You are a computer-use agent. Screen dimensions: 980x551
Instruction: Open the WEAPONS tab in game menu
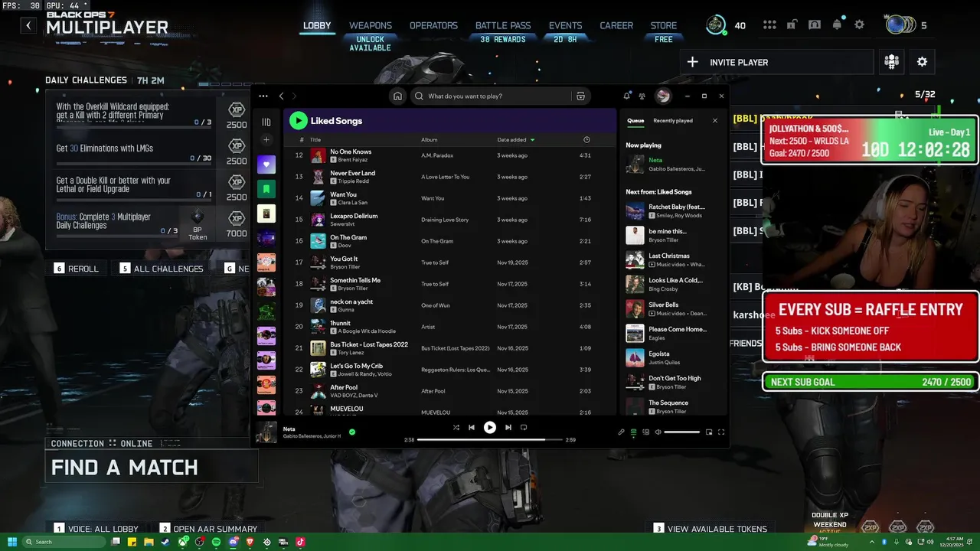tap(371, 25)
